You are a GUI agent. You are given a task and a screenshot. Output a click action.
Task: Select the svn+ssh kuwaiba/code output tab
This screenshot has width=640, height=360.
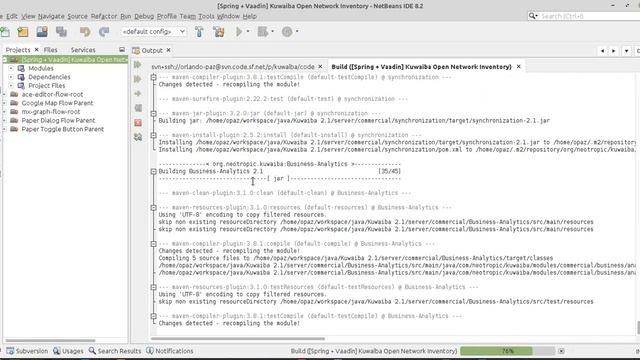click(233, 67)
